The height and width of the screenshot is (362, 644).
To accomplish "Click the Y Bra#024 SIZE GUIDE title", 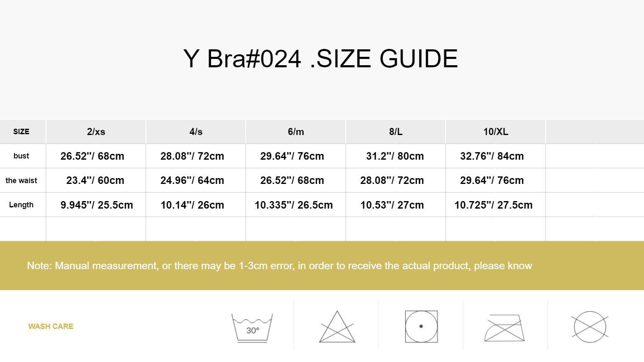I will (321, 59).
